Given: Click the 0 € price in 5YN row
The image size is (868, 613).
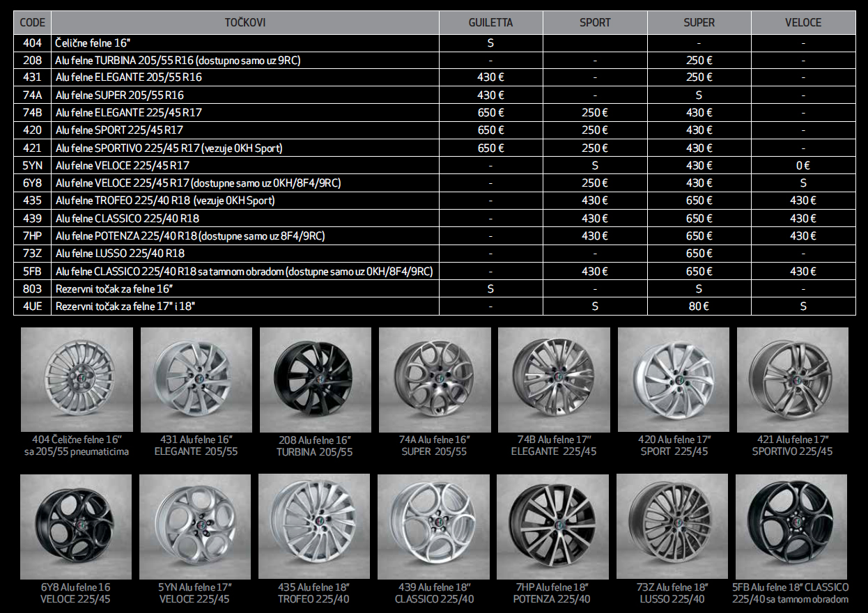Looking at the screenshot, I should point(803,165).
